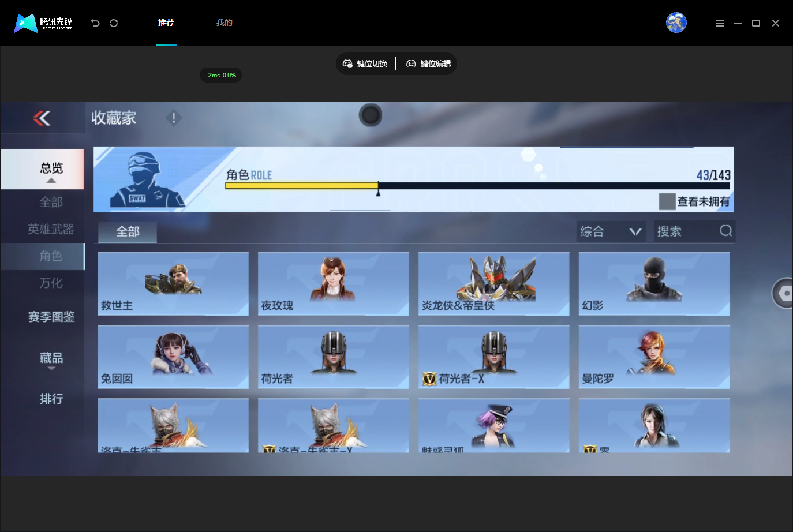Select 英雄武器 in the sidebar

[x=51, y=229]
